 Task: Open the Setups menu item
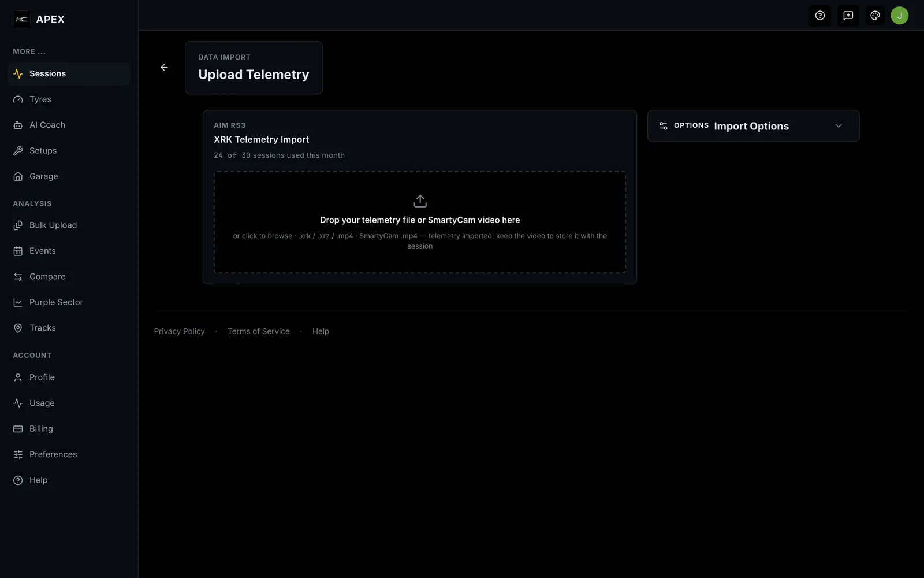click(69, 151)
